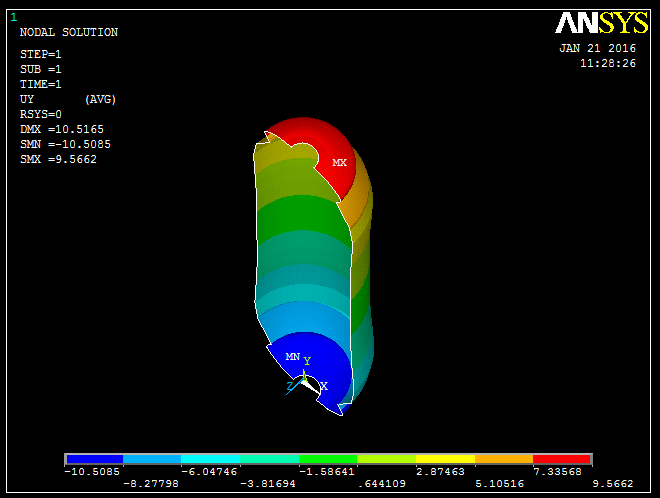Image resolution: width=660 pixels, height=498 pixels.
Task: Click the MN minimum marker on the model
Action: click(292, 356)
